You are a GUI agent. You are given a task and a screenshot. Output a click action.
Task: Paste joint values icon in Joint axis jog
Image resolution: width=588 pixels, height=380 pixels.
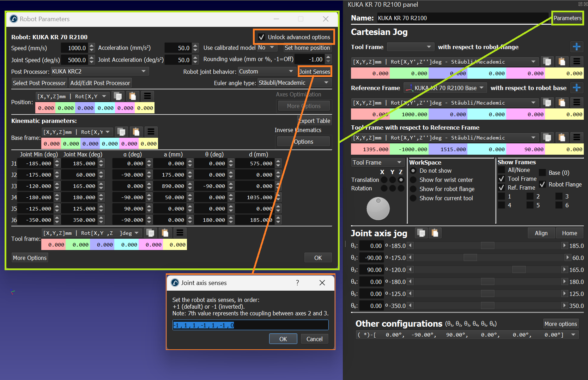(x=435, y=233)
